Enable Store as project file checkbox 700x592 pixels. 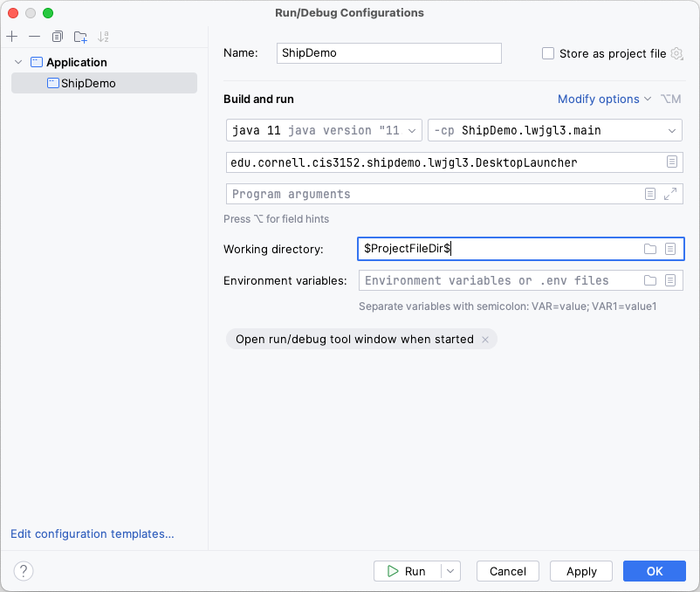click(x=548, y=53)
